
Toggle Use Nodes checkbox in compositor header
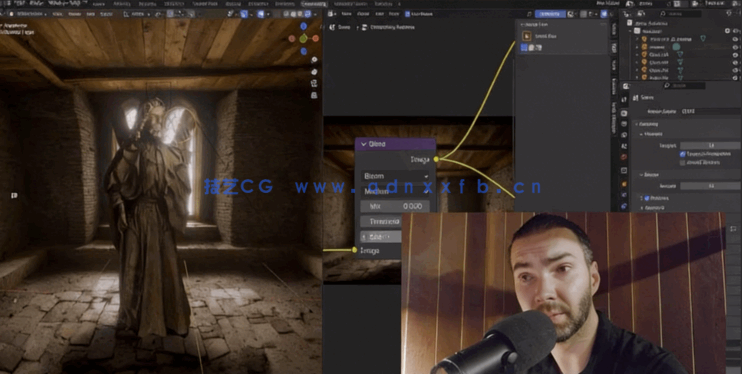click(408, 14)
